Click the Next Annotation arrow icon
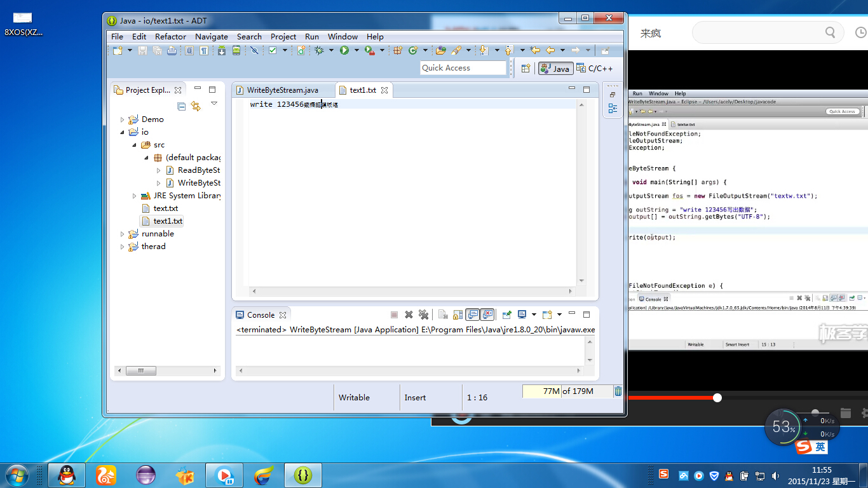 point(483,50)
